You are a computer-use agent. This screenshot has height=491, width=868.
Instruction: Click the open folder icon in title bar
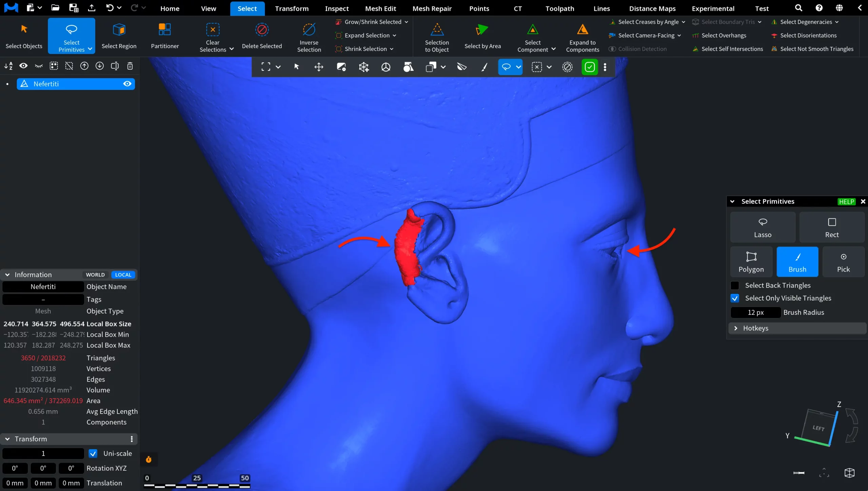(x=55, y=8)
